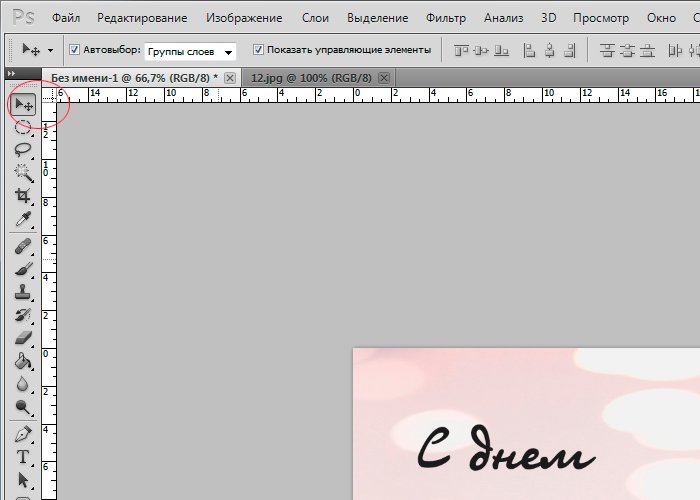Image resolution: width=700 pixels, height=500 pixels.
Task: Select the Elliptical Marquee tool
Action: 22,127
